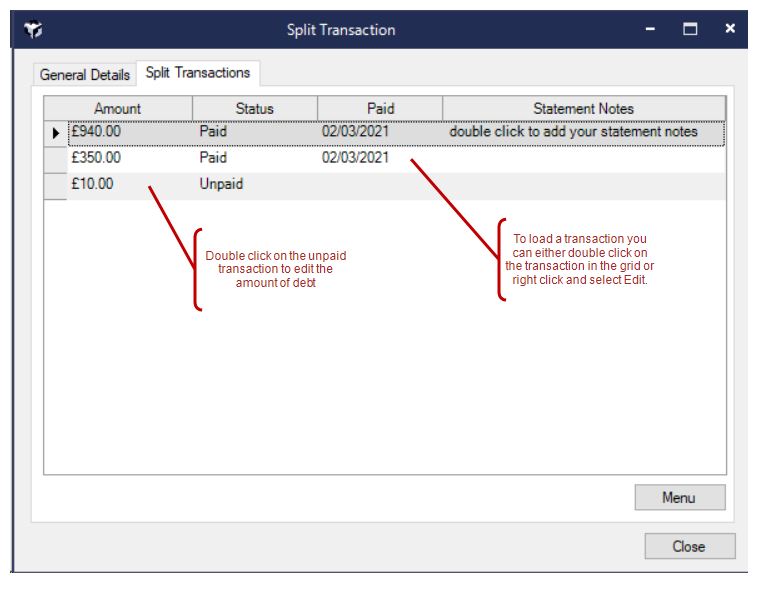Close the window using the title bar X

click(730, 30)
